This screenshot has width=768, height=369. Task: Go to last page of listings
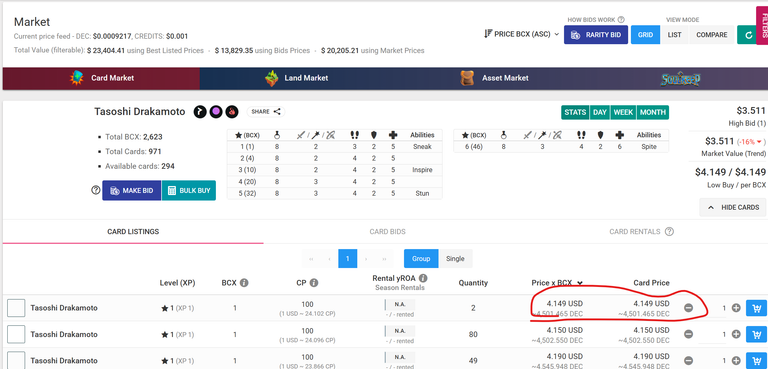384,258
